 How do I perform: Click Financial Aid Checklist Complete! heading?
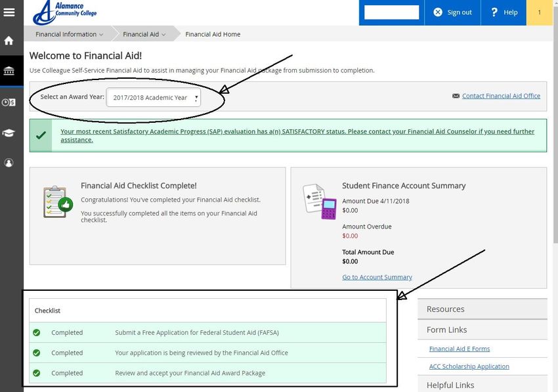[139, 186]
